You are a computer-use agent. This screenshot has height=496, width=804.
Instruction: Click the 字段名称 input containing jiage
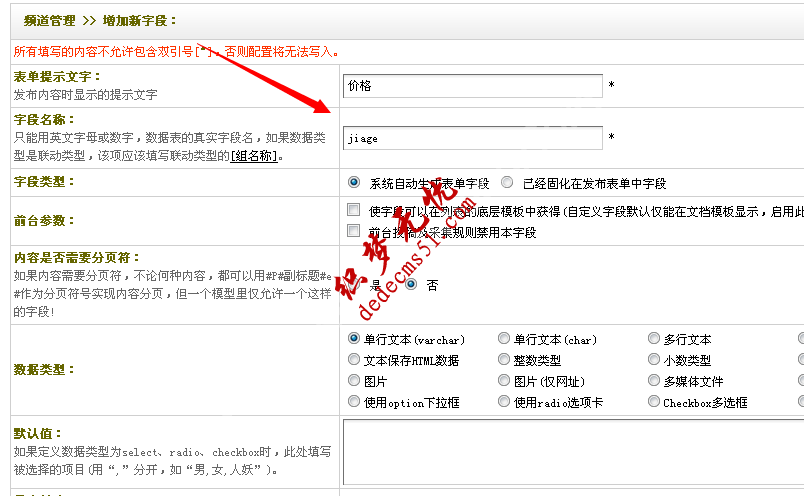472,138
